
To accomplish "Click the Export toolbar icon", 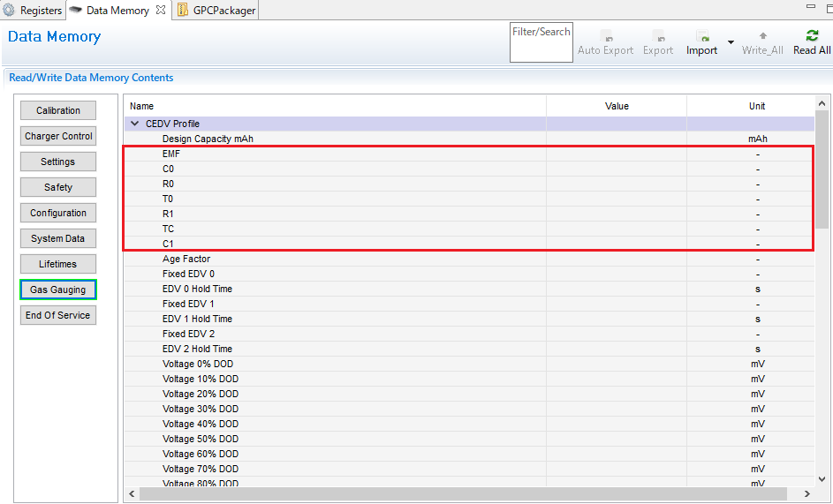I will point(658,36).
